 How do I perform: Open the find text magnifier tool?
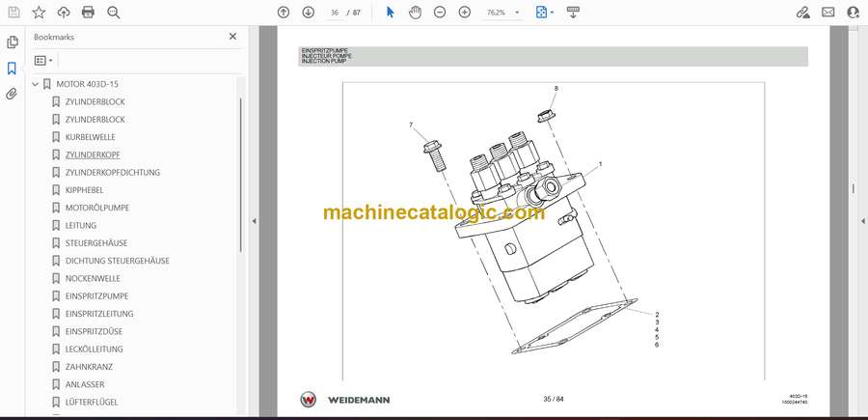point(114,13)
